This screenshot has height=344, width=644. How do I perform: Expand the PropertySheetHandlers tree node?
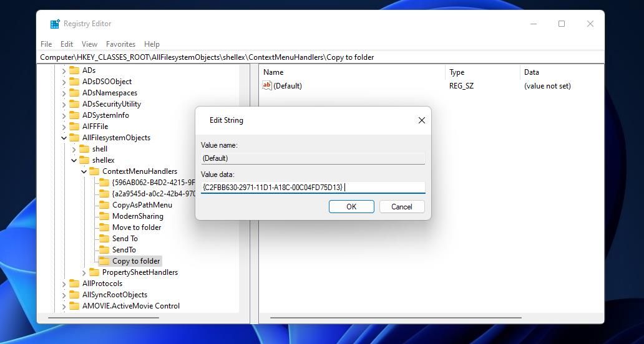(x=84, y=273)
